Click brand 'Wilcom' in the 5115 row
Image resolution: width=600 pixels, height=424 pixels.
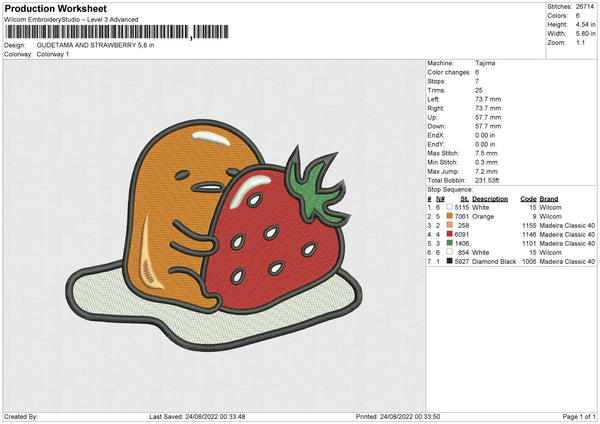click(x=551, y=207)
